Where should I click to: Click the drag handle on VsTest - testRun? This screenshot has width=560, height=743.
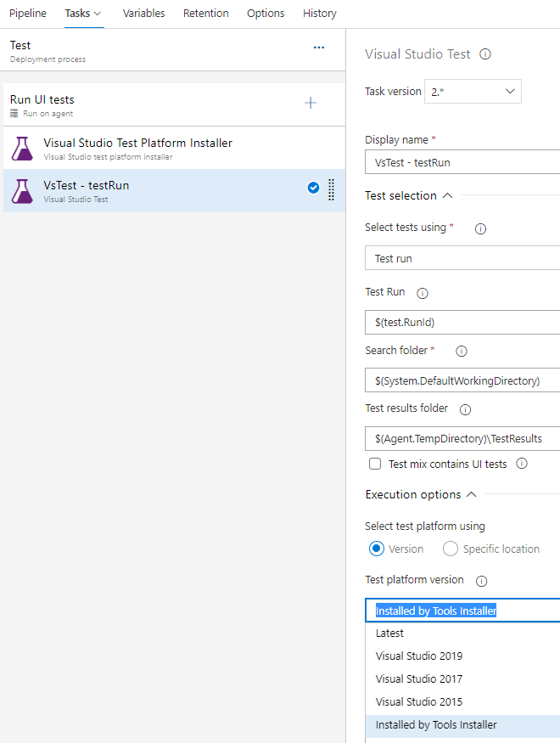pyautogui.click(x=332, y=189)
